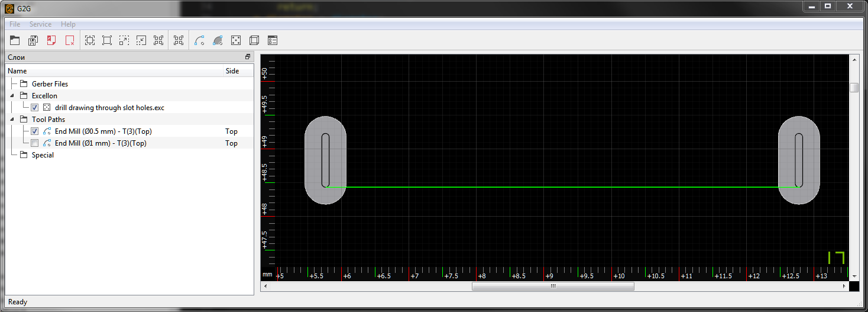Collapse the Excellon tree node
868x312 pixels.
point(12,96)
